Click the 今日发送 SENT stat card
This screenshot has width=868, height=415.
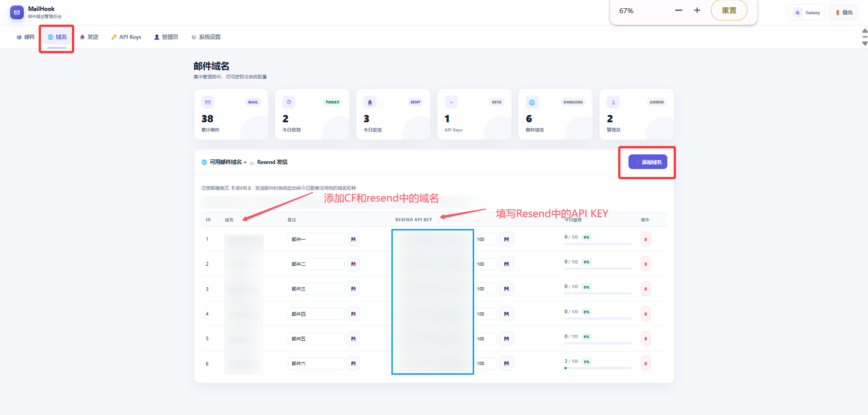pos(393,114)
